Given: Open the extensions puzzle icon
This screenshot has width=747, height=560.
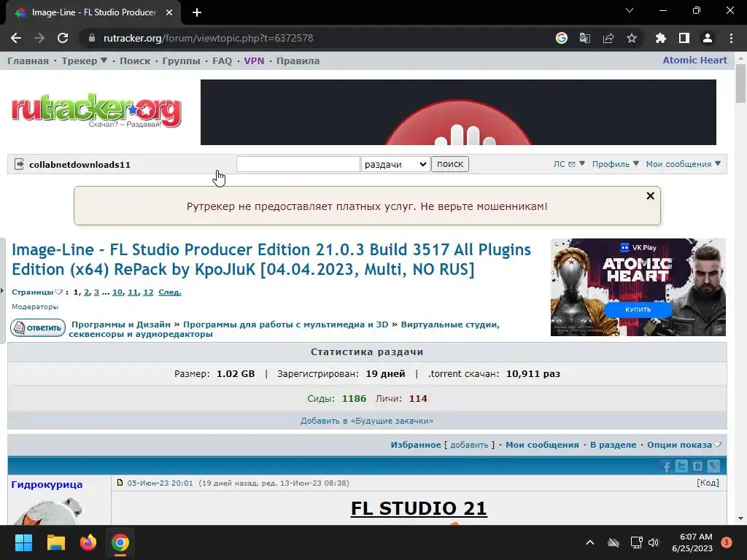Looking at the screenshot, I should (x=661, y=38).
